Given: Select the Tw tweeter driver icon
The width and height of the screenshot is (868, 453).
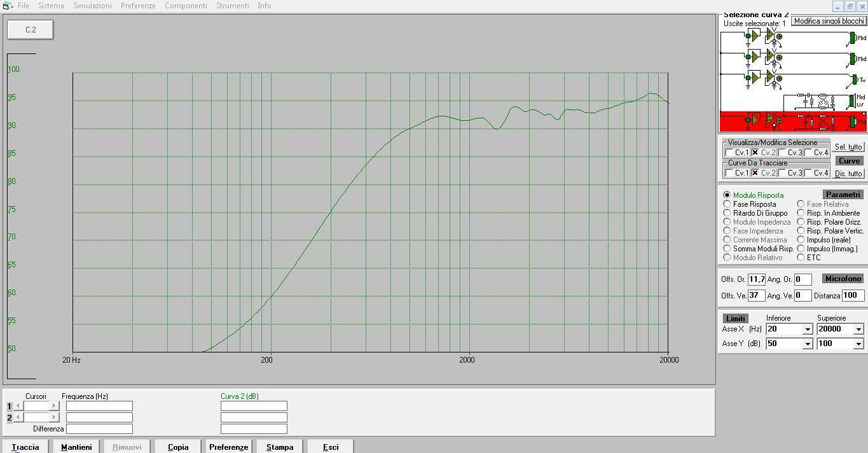Looking at the screenshot, I should 855,80.
